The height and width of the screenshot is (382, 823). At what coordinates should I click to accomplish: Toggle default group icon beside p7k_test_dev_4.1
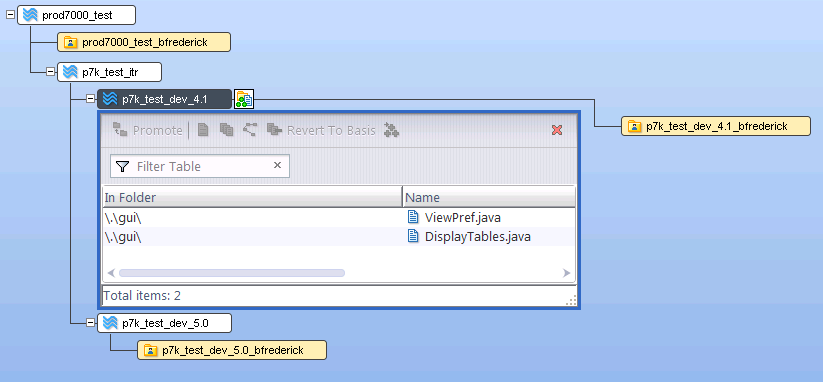click(x=244, y=99)
